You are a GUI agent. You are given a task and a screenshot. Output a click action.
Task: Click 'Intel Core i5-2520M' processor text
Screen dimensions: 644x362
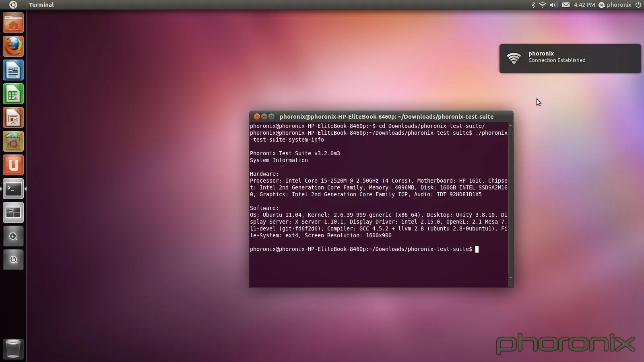coord(316,181)
